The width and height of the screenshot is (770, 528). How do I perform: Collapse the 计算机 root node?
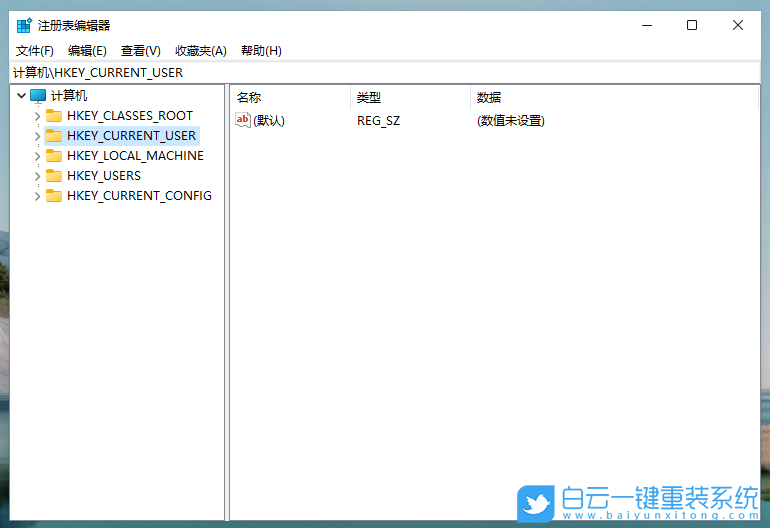point(21,95)
